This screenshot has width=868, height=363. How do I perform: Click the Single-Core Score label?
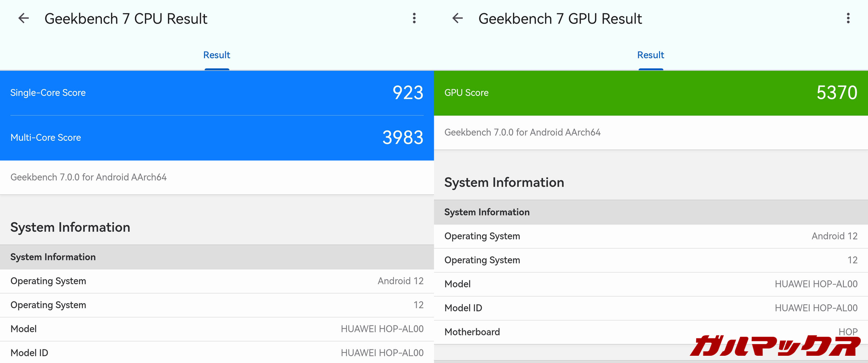point(48,93)
